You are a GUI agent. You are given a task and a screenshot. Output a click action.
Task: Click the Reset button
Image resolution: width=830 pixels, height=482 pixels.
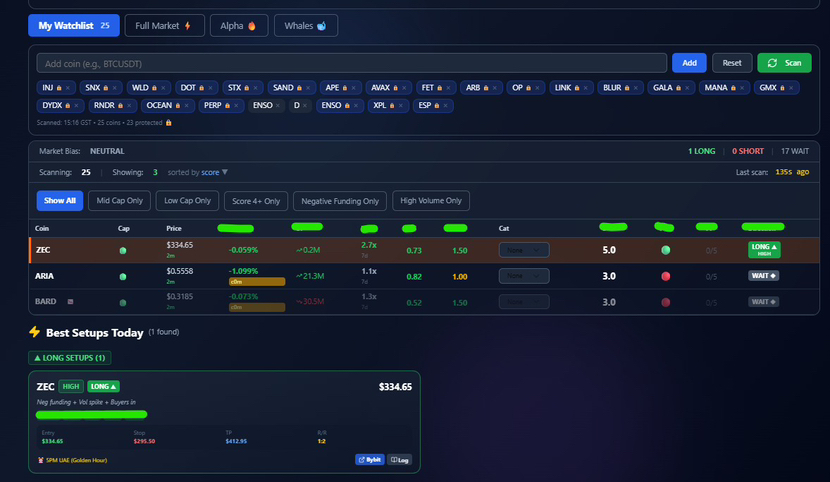pos(732,63)
